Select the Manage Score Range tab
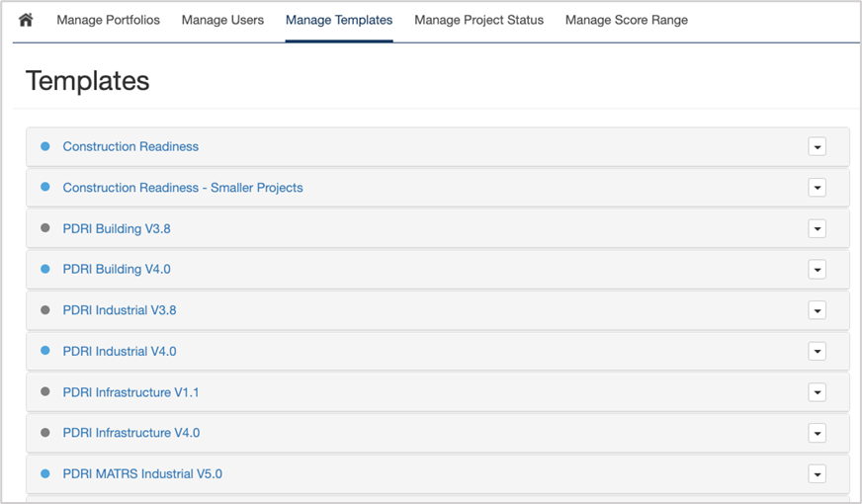 (626, 20)
